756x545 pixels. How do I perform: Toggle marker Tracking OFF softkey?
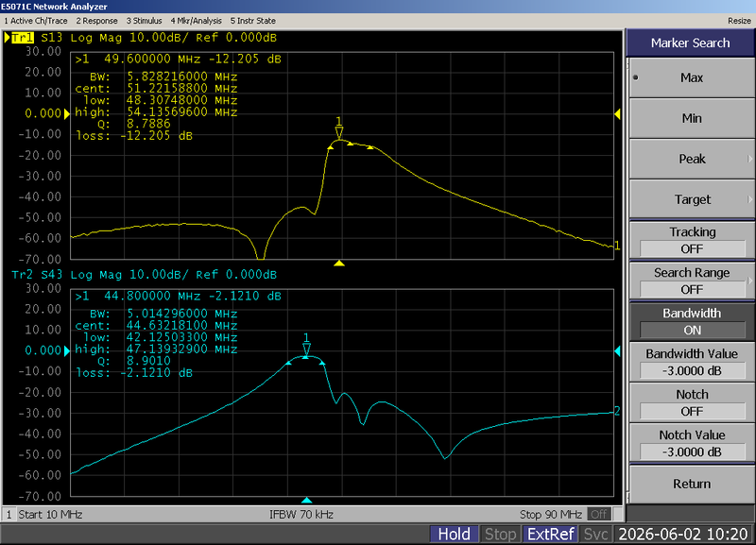click(x=692, y=240)
